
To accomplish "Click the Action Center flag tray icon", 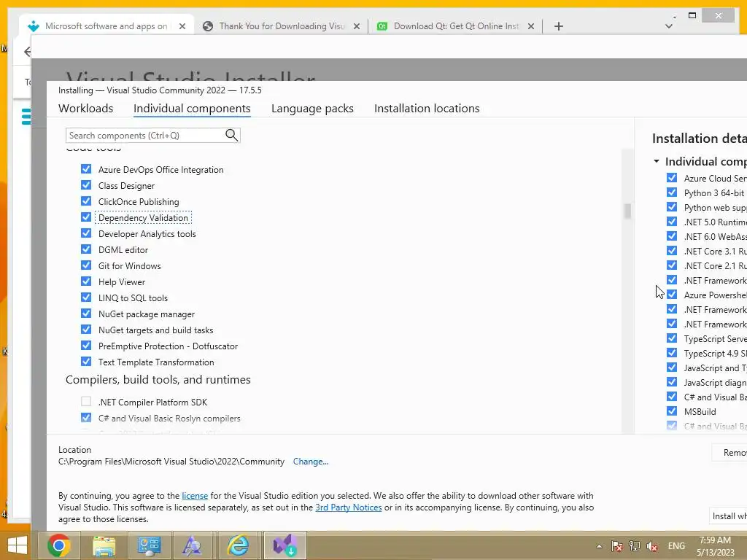I will [x=617, y=545].
